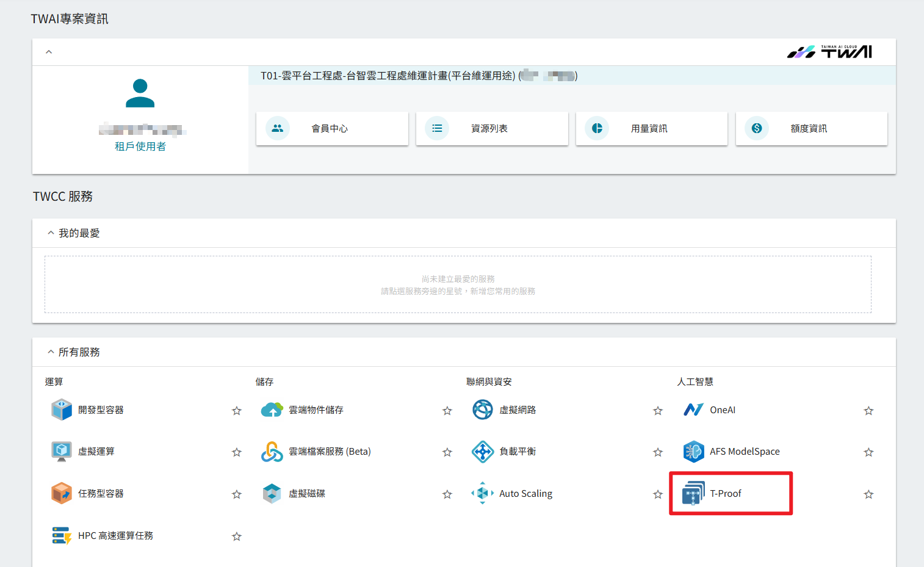Click the 人工智慧 category heading
Screen dimensions: 924x567
click(x=695, y=381)
